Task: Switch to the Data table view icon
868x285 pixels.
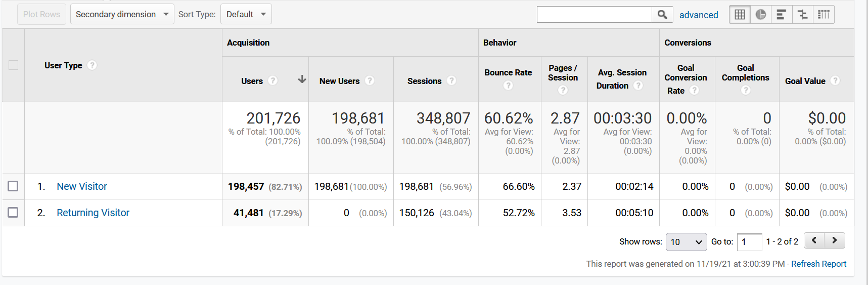Action: click(740, 15)
